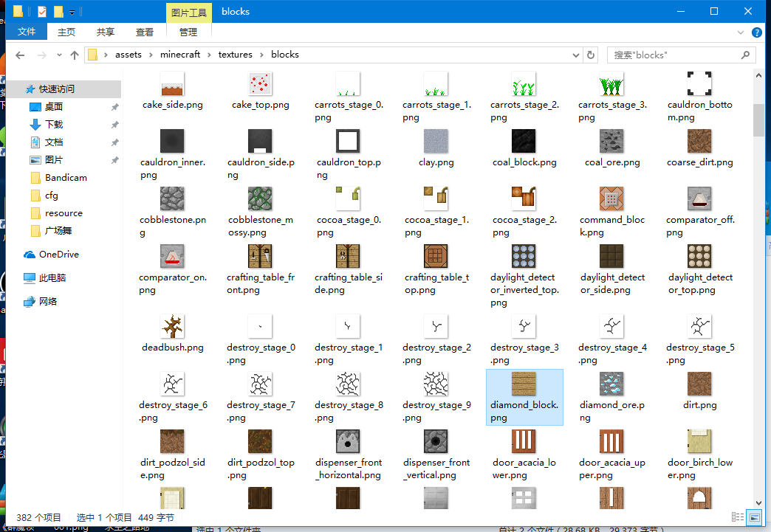Open the cake_side.png thumbnail
Viewport: 771px width, 532px height.
(172, 83)
